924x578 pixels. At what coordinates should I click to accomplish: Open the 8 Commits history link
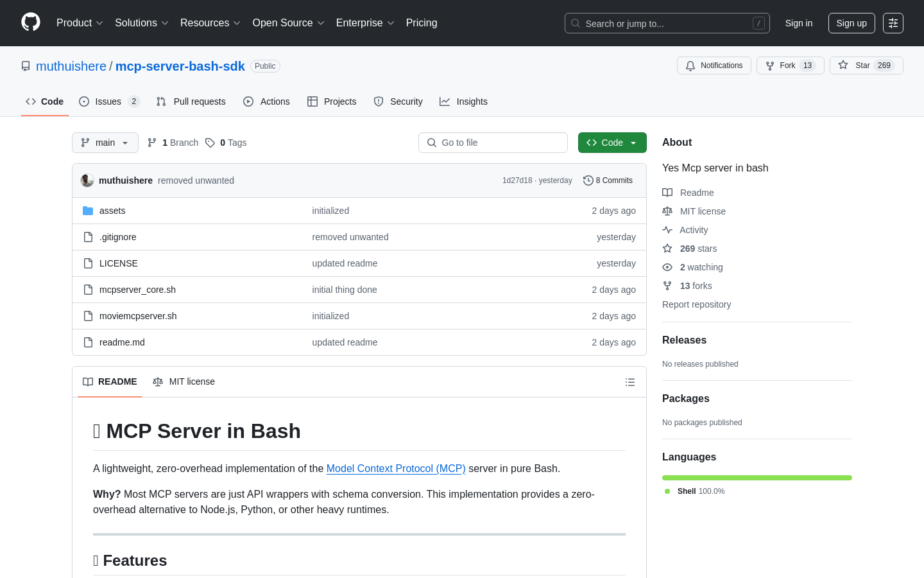tap(608, 180)
